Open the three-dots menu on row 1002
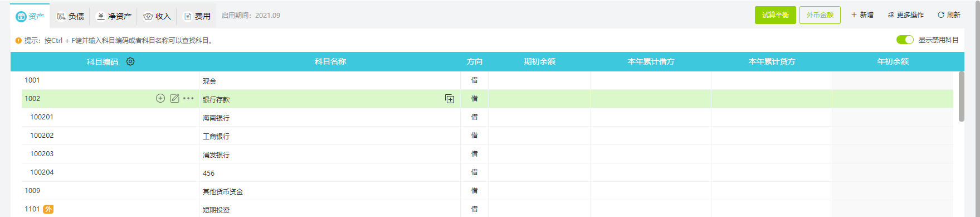Viewport: 980px width, 217px height. [188, 98]
